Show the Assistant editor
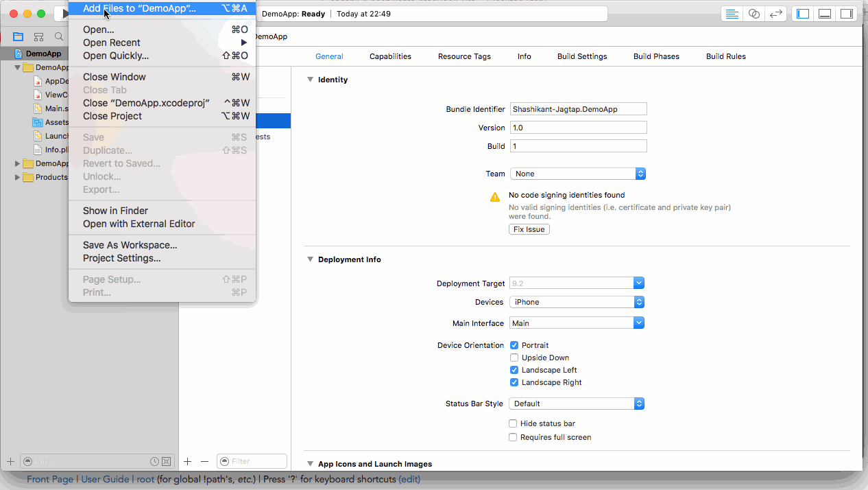Viewport: 868px width, 490px height. click(x=754, y=14)
